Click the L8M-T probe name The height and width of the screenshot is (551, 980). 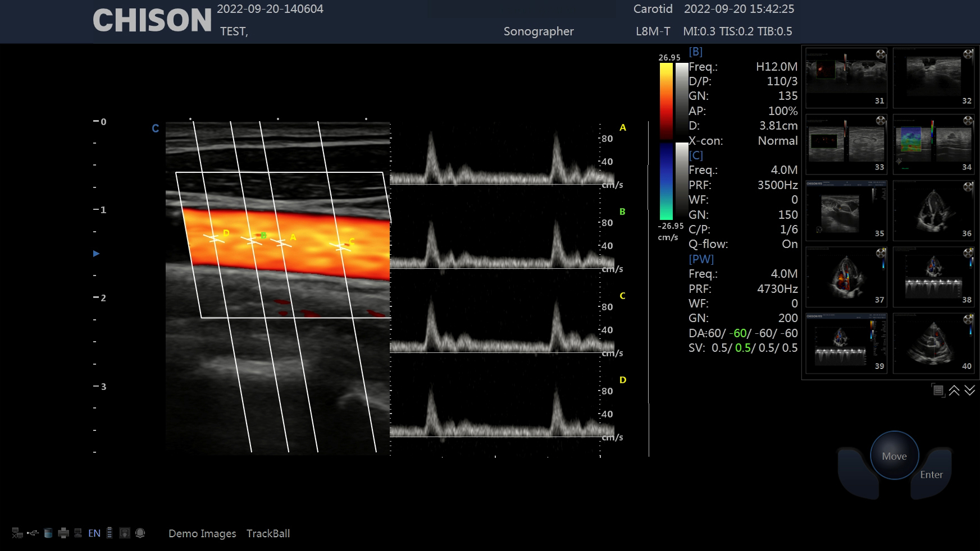pos(653,31)
